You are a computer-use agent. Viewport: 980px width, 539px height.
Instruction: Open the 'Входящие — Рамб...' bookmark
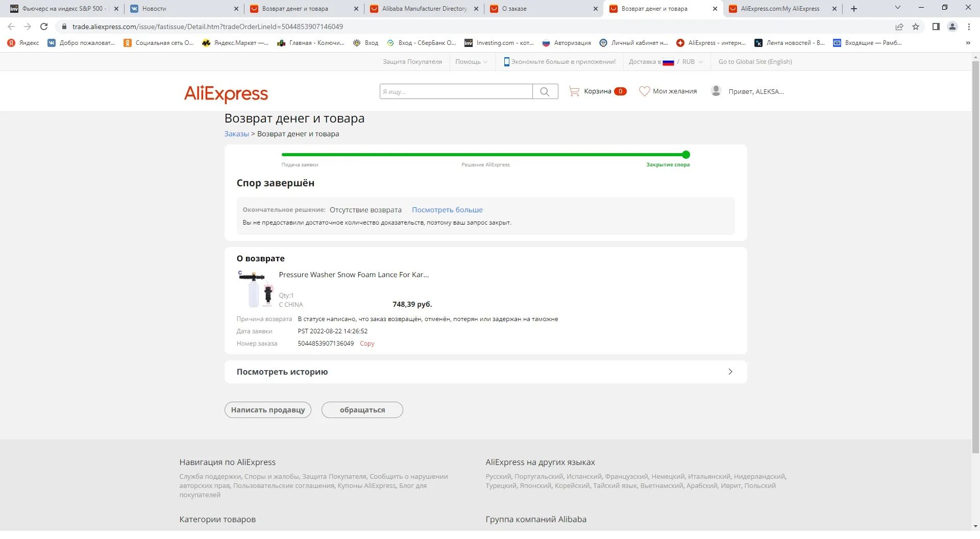point(868,43)
